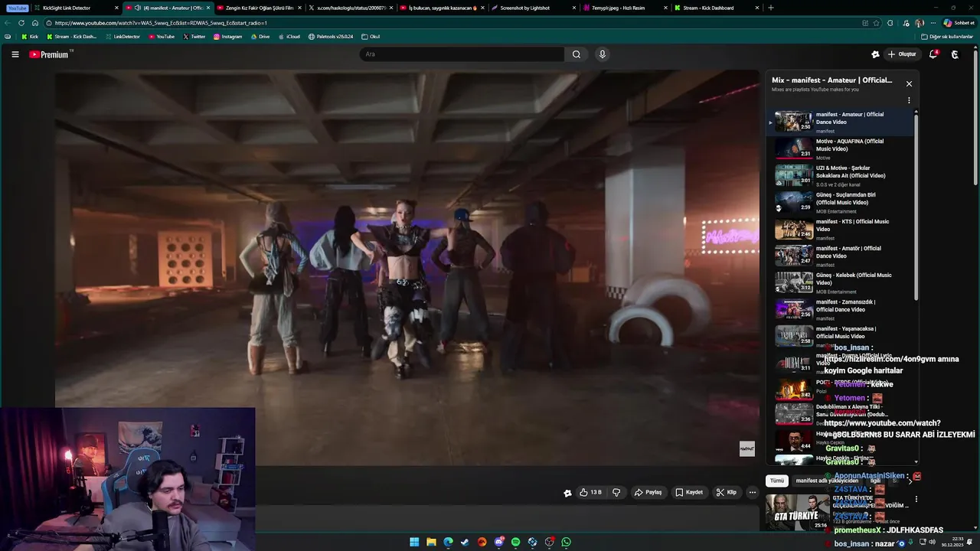Select 'manifest adlı yükleyiciden' filter chip

827,481
